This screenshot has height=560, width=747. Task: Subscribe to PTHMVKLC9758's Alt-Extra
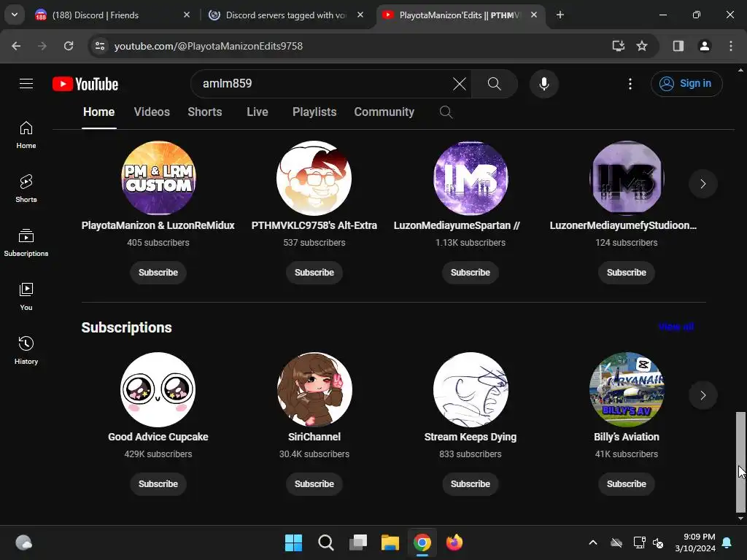click(x=314, y=273)
